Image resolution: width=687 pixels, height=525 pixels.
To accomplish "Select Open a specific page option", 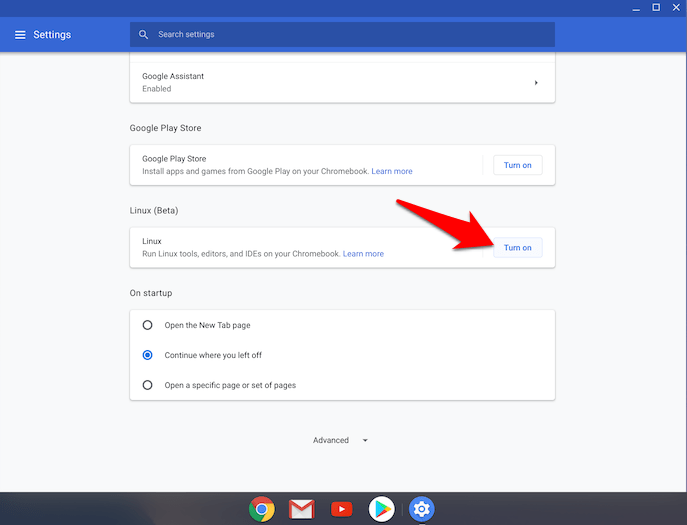I will click(148, 385).
